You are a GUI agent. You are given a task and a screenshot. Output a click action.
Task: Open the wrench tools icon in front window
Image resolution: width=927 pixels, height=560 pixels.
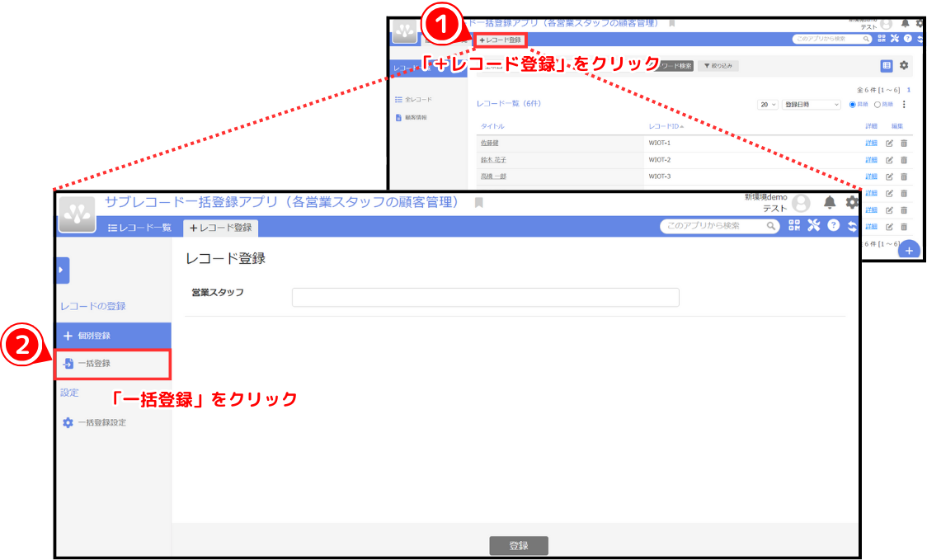click(x=813, y=225)
